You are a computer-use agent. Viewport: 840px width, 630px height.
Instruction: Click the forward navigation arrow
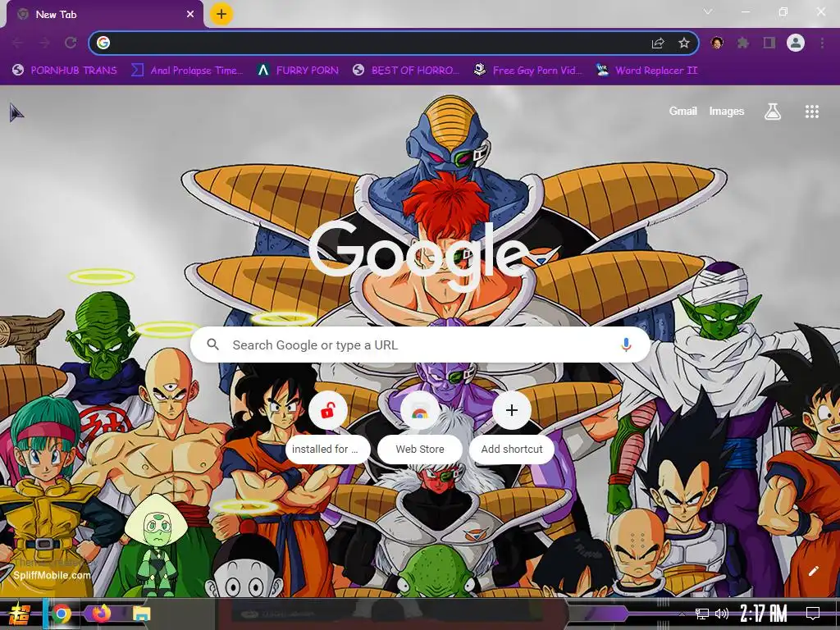[44, 43]
